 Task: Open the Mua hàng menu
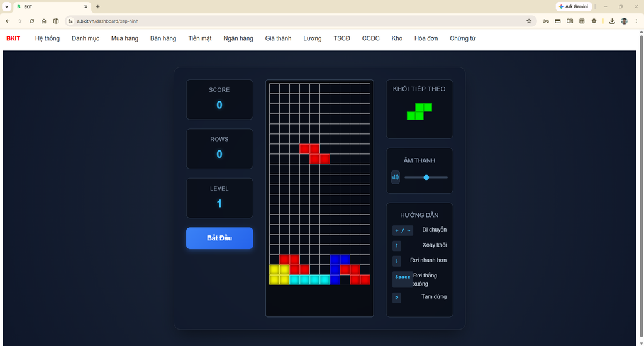pyautogui.click(x=125, y=38)
